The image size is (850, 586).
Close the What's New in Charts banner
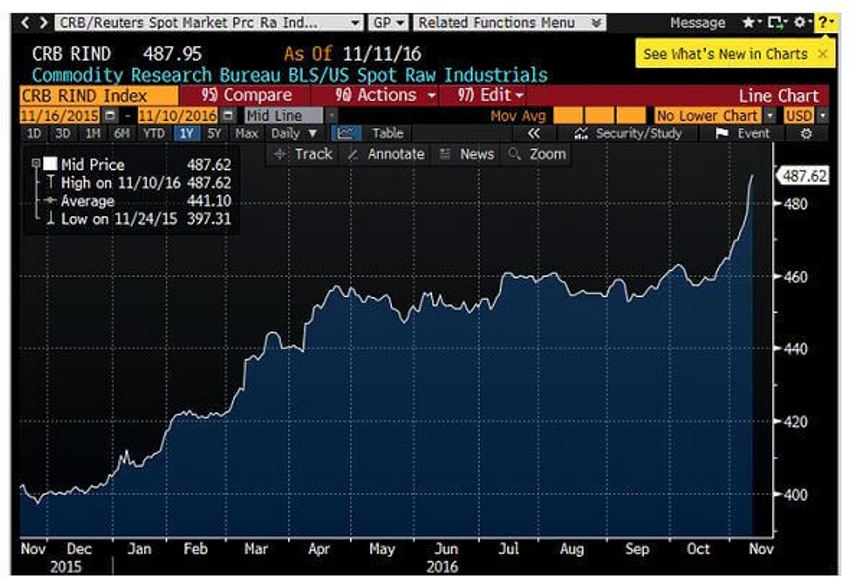(823, 54)
